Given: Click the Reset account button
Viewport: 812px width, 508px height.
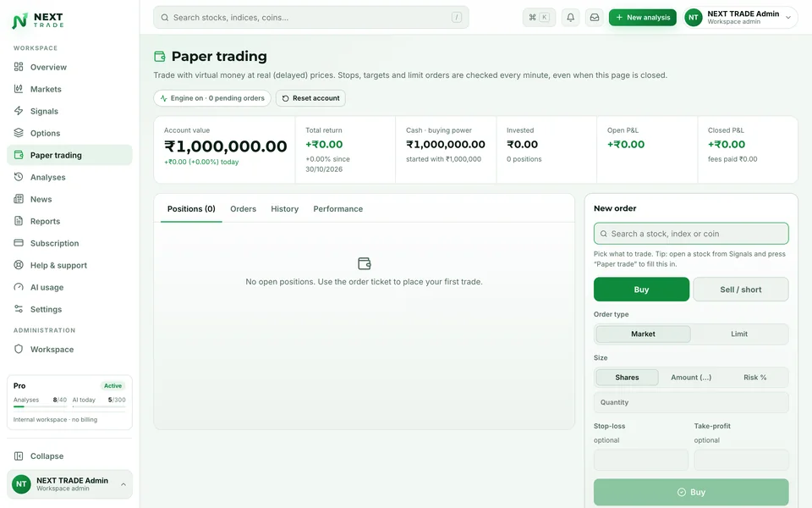Looking at the screenshot, I should click(310, 98).
